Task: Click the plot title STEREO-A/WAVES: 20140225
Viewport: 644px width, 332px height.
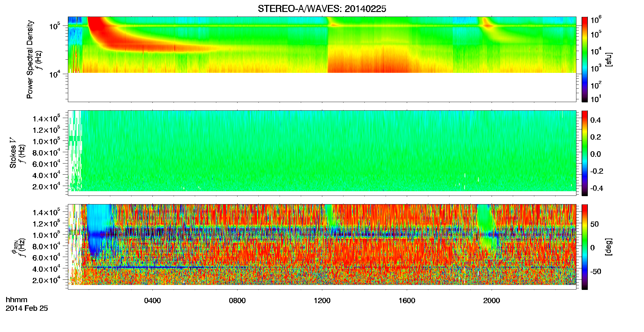Action: pyautogui.click(x=322, y=9)
